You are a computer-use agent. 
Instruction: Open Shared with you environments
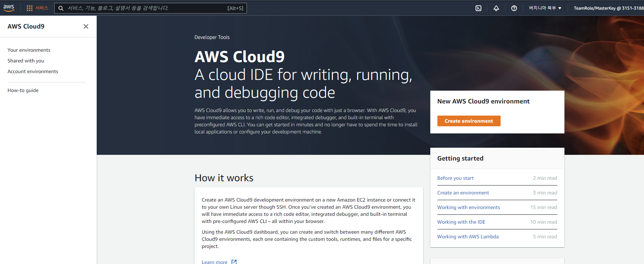coord(26,61)
